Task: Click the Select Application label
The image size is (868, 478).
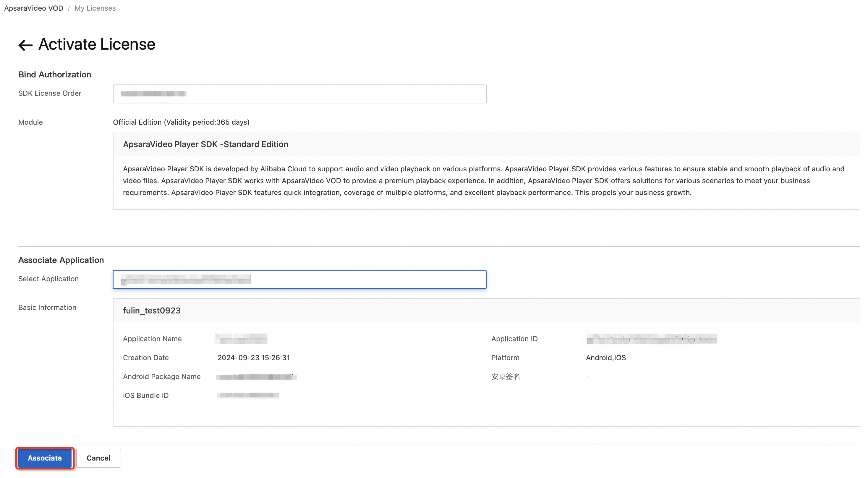Action: tap(48, 279)
